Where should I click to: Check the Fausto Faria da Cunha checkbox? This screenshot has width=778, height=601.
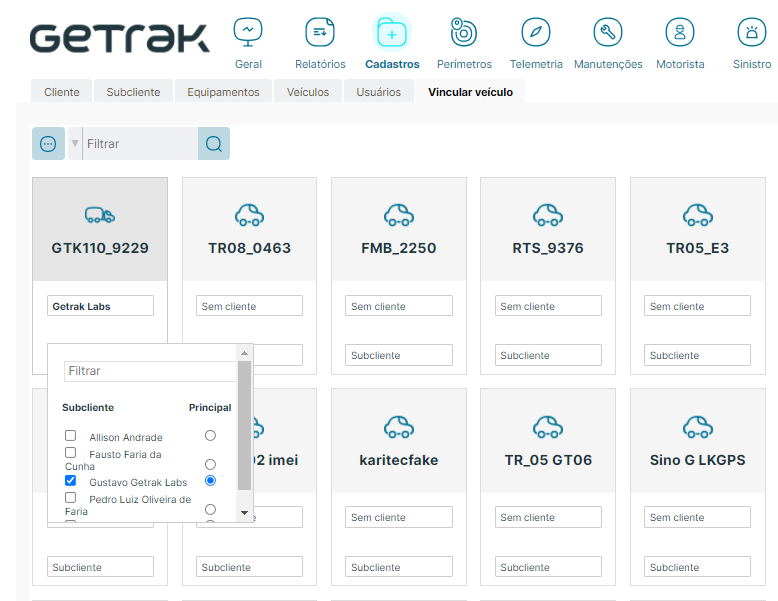tap(70, 452)
